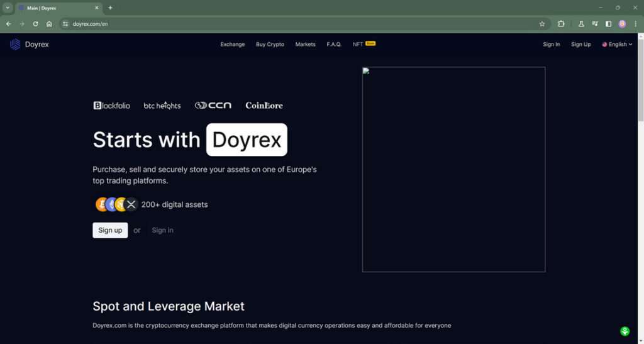Expand the English language dropdown
The image size is (644, 344).
(617, 44)
